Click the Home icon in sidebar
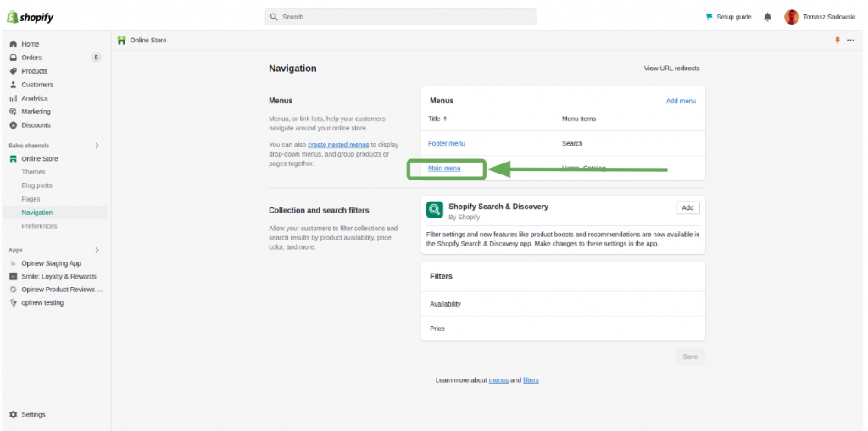The image size is (868, 431). click(14, 44)
